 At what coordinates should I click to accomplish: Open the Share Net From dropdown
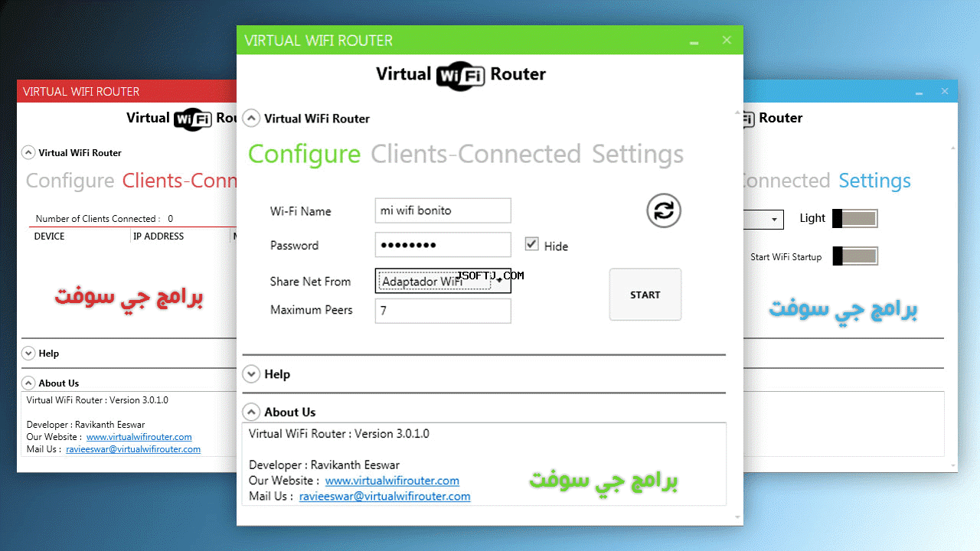(443, 281)
